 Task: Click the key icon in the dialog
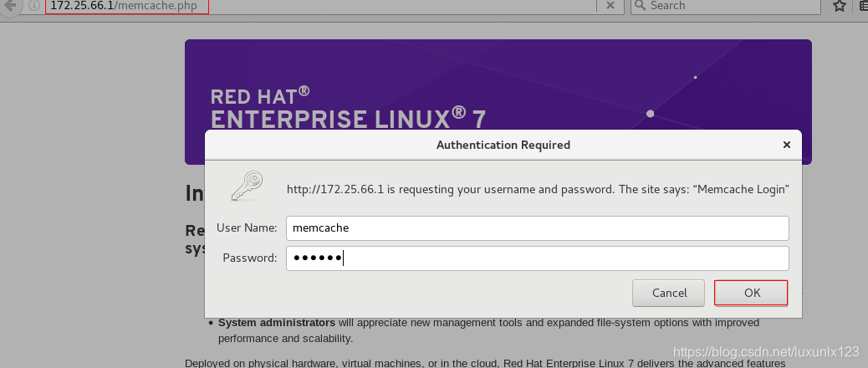click(x=247, y=186)
